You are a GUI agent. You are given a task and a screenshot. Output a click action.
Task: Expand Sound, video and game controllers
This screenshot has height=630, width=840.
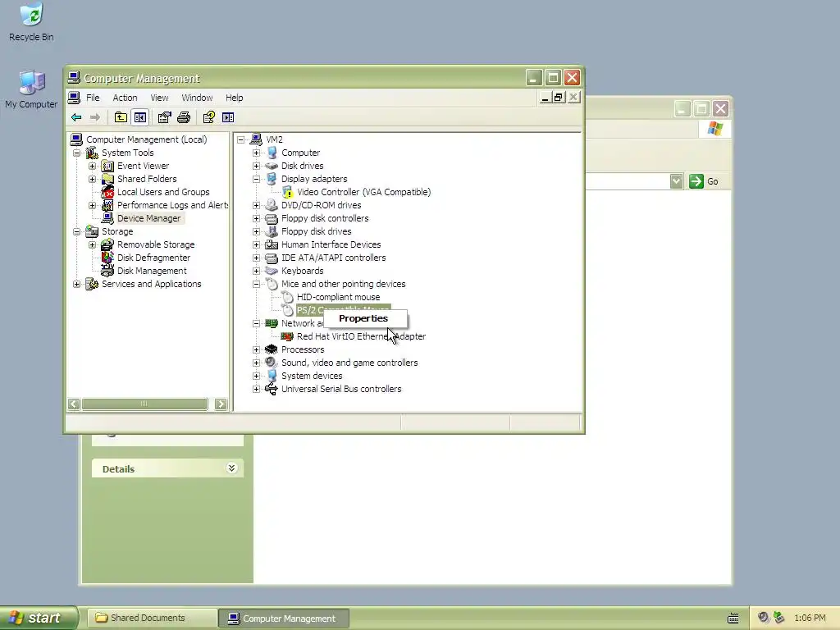pos(256,363)
